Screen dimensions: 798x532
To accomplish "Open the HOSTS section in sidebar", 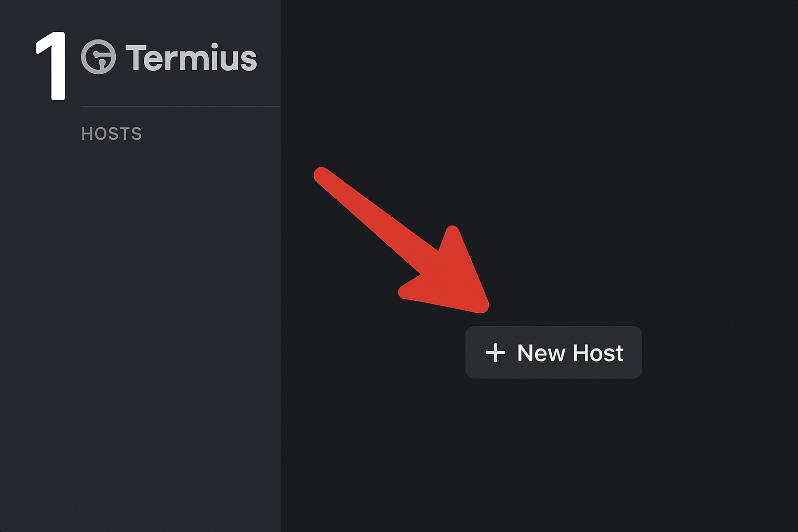I will [x=111, y=134].
